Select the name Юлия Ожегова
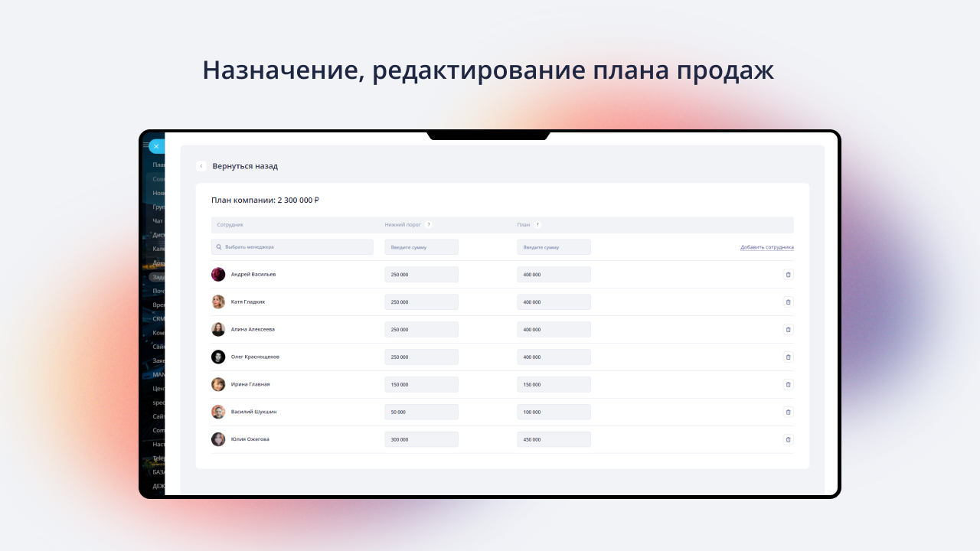 pyautogui.click(x=250, y=439)
